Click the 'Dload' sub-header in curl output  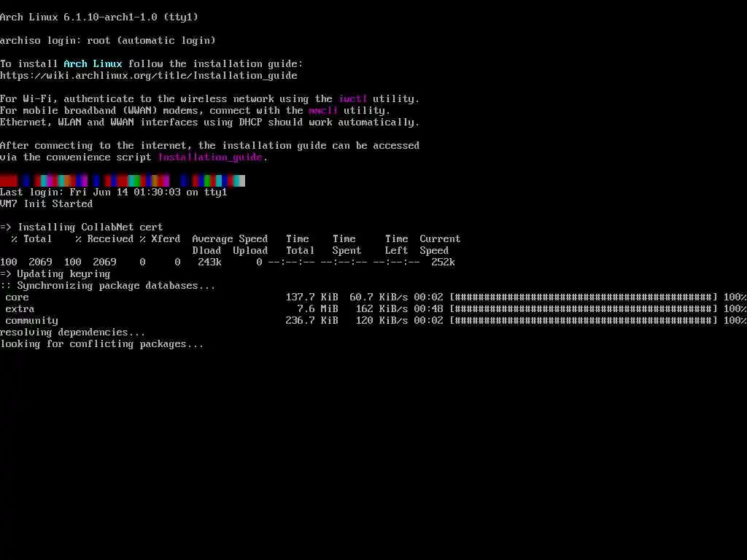coord(206,251)
